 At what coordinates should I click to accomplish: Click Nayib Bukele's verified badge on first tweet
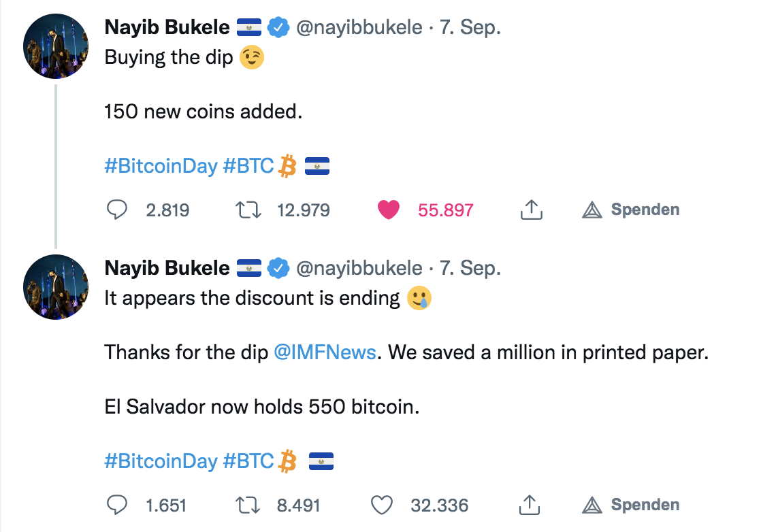coord(279,27)
